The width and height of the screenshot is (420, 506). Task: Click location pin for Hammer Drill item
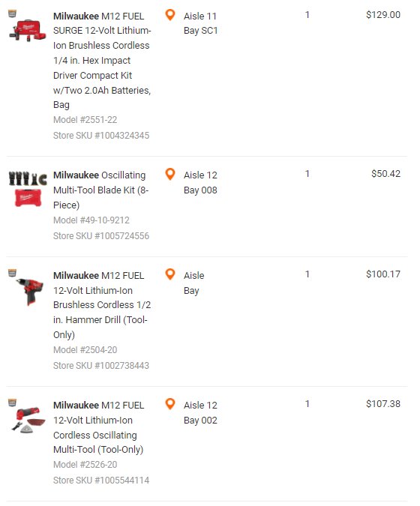coord(169,274)
